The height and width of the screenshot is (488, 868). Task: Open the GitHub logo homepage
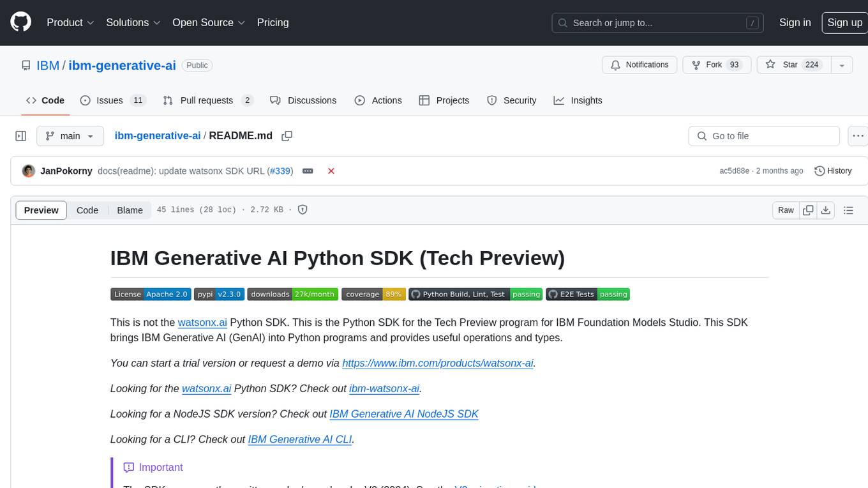click(x=20, y=22)
